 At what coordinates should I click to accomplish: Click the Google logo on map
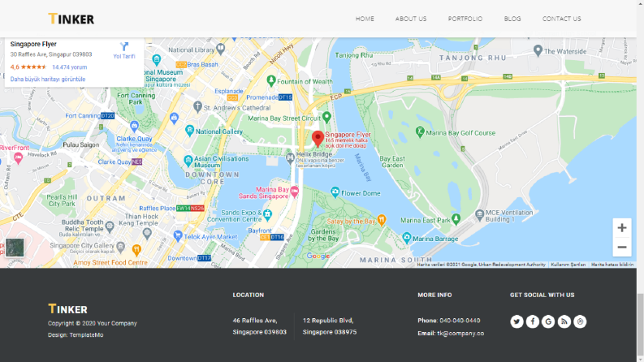[318, 256]
